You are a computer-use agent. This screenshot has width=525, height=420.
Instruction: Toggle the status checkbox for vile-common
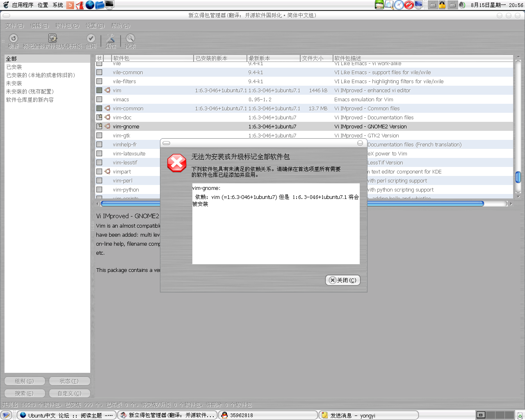(x=99, y=72)
